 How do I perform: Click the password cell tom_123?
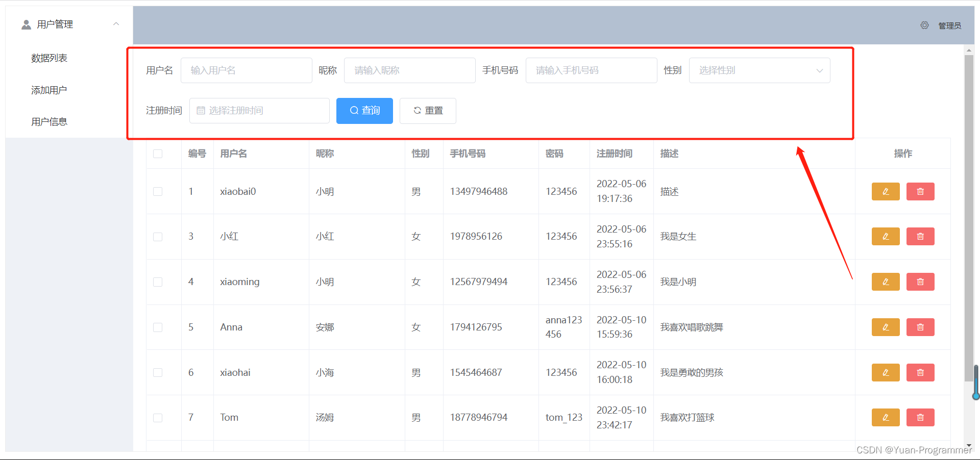tap(564, 418)
